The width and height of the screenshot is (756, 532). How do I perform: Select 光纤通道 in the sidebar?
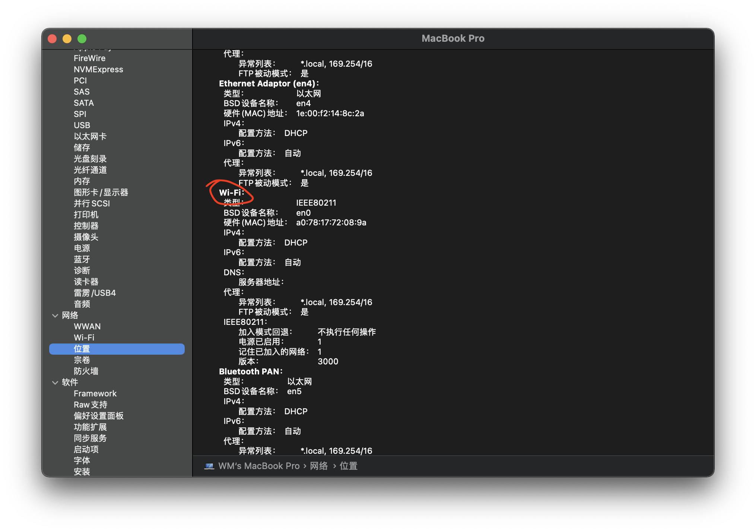pyautogui.click(x=90, y=170)
